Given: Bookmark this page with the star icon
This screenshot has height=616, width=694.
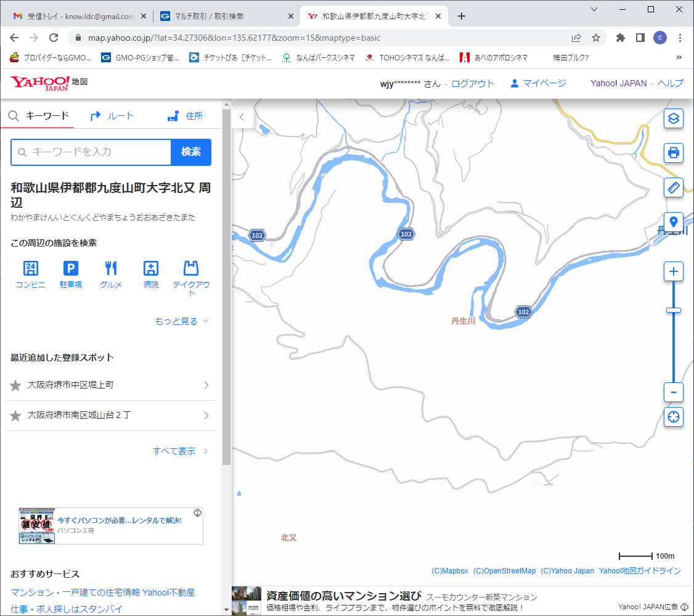Looking at the screenshot, I should tap(596, 38).
